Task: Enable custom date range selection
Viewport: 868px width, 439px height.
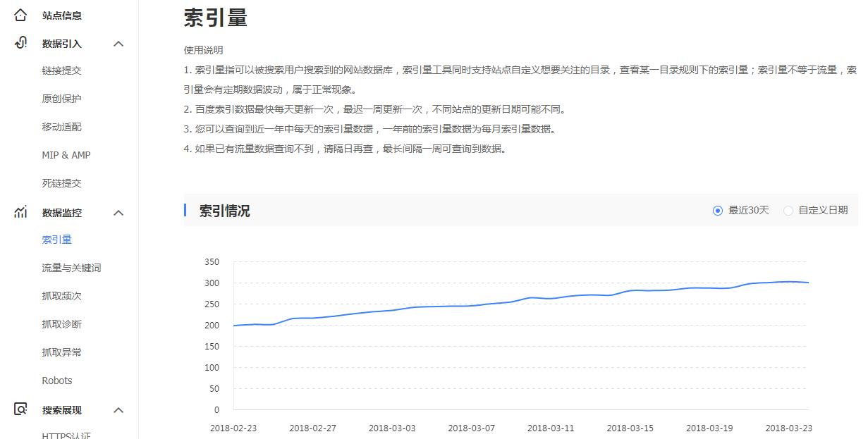Action: (x=788, y=209)
